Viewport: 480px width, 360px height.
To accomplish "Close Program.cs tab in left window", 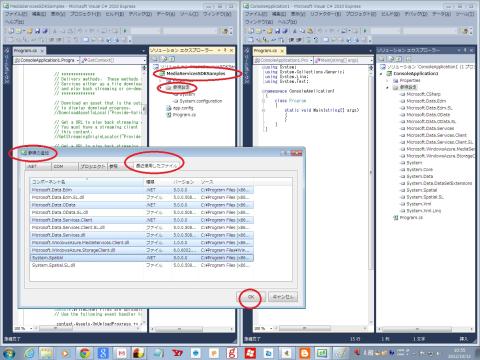I will point(42,51).
